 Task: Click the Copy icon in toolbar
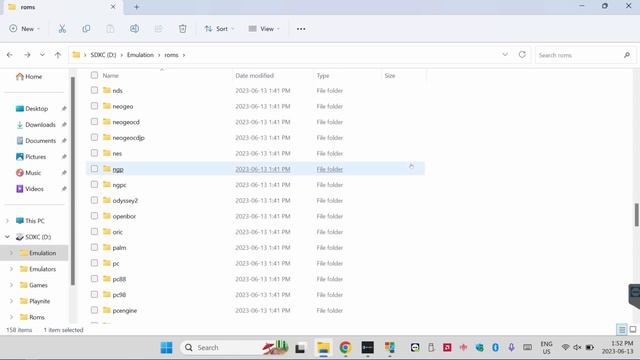(x=86, y=29)
